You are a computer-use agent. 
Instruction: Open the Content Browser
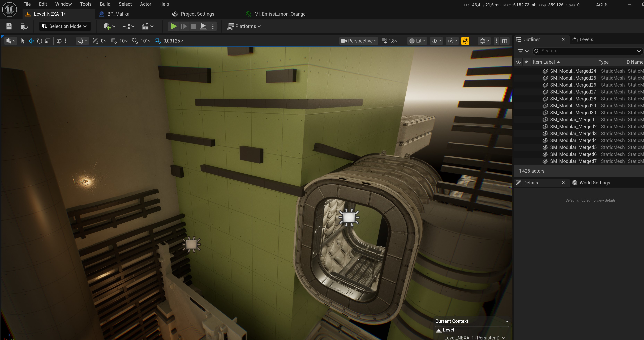(x=24, y=26)
